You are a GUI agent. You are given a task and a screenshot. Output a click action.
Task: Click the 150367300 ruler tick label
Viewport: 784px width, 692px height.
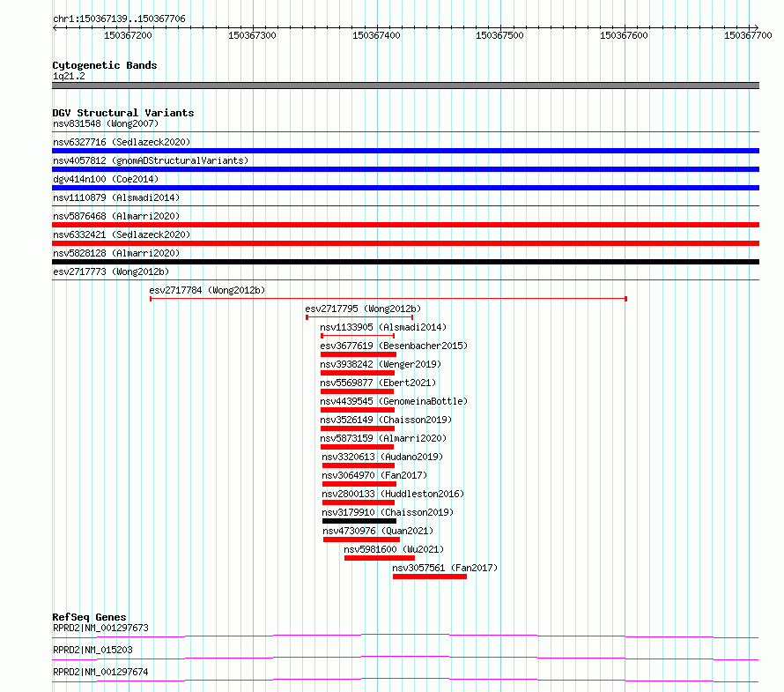[252, 35]
